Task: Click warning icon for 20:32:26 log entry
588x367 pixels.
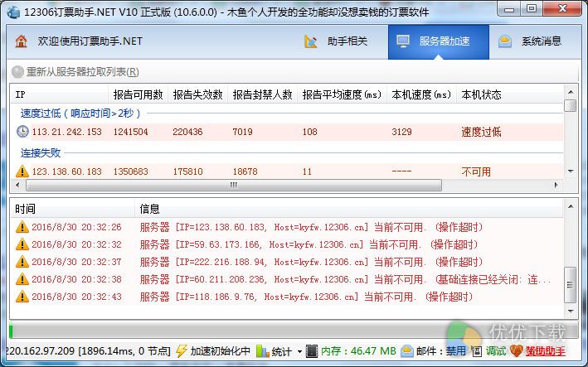Action: pyautogui.click(x=22, y=226)
